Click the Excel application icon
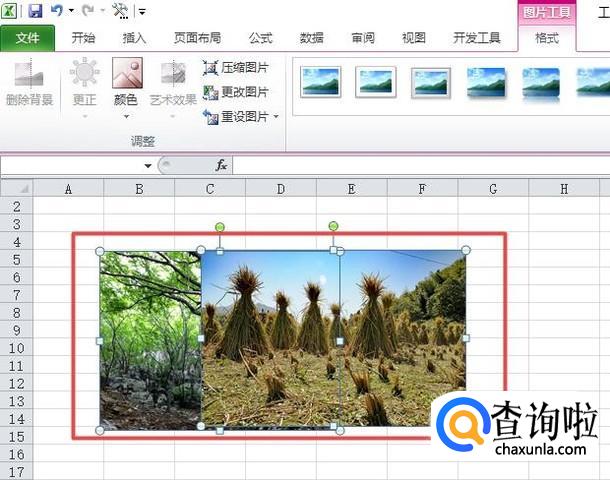 click(9, 11)
